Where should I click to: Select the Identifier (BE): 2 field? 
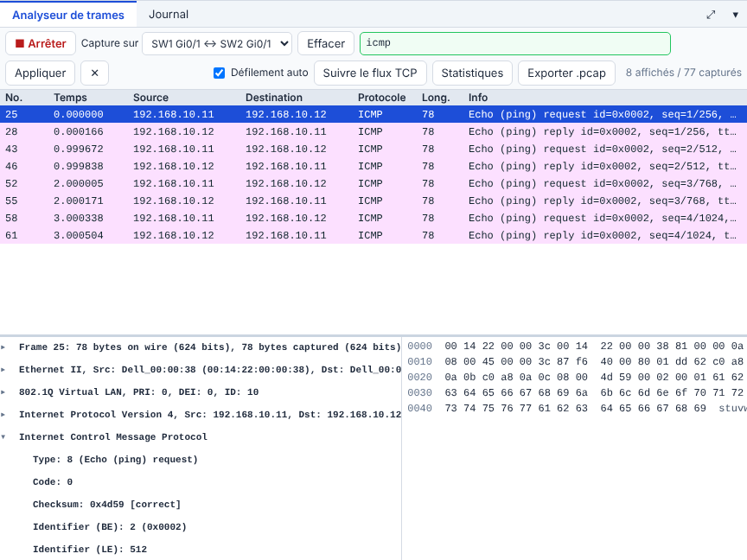coord(110,526)
